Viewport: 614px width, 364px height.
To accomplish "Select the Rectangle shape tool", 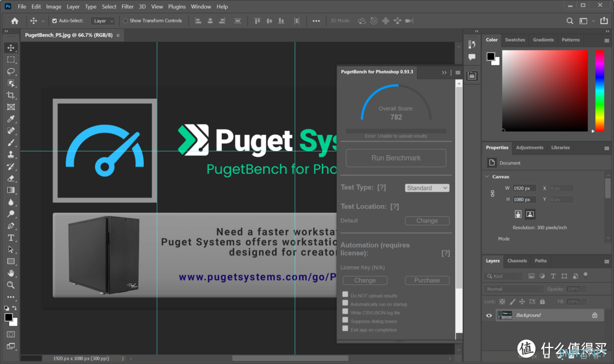I will (11, 262).
